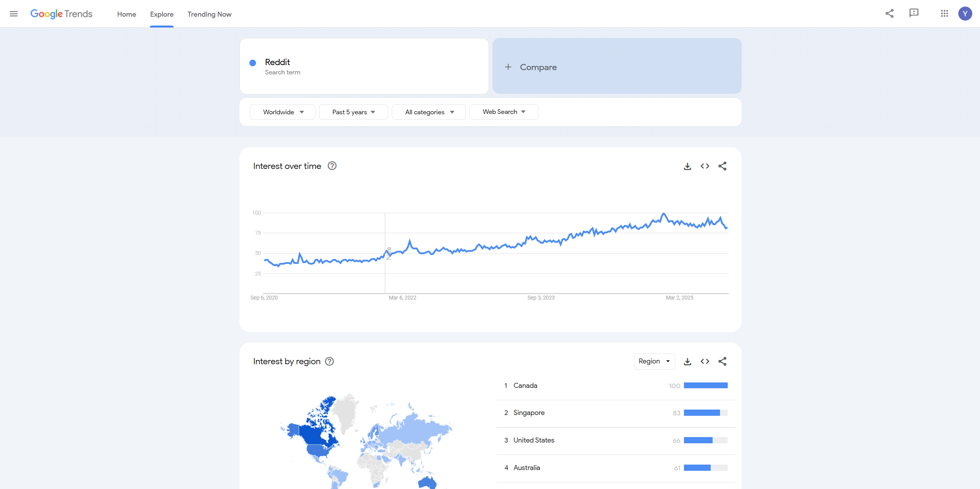
Task: Share the Interest over time chart
Action: pyautogui.click(x=722, y=166)
